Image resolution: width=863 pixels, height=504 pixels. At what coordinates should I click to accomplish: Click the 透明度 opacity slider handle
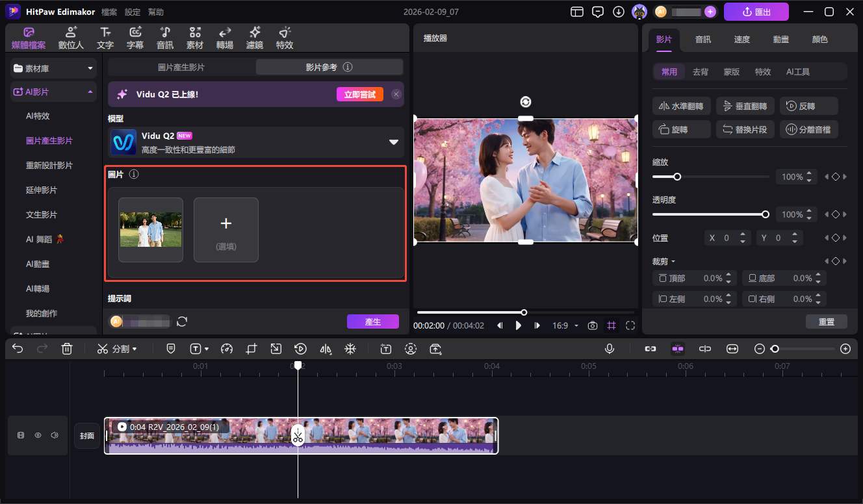pos(766,214)
